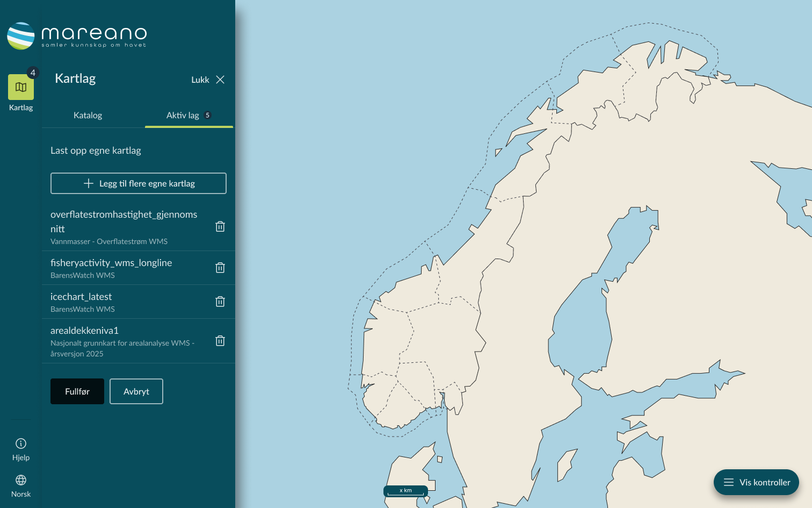Switch to the Katalog tab
The width and height of the screenshot is (812, 508).
(88, 115)
